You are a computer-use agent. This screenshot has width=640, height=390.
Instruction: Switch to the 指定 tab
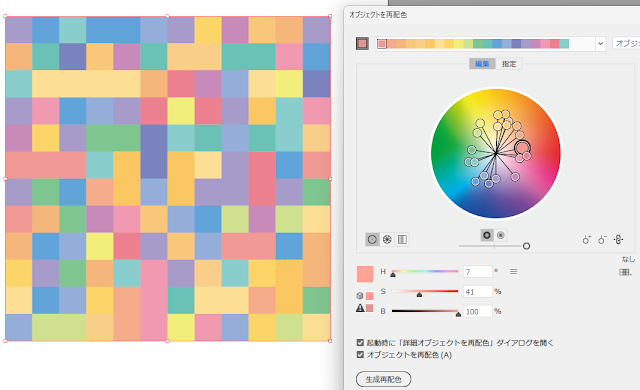click(x=509, y=64)
